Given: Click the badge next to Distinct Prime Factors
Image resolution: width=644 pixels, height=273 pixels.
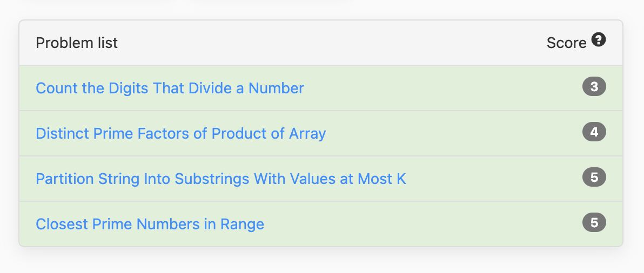Looking at the screenshot, I should point(594,132).
